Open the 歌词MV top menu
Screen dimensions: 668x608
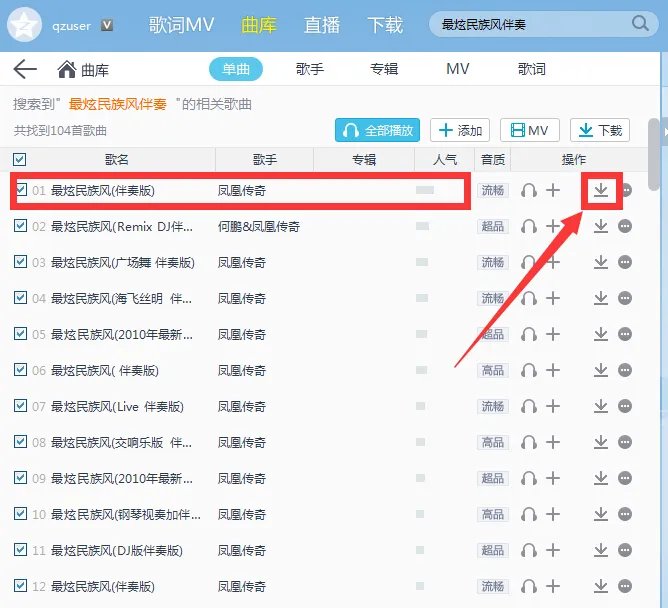(181, 25)
